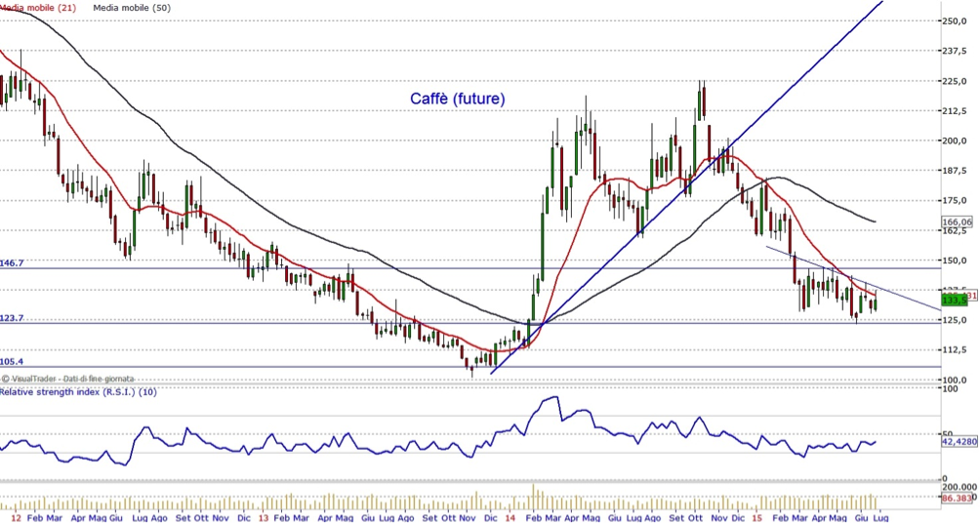Click the red year label 15 on time axis
The height and width of the screenshot is (523, 980).
[x=756, y=518]
